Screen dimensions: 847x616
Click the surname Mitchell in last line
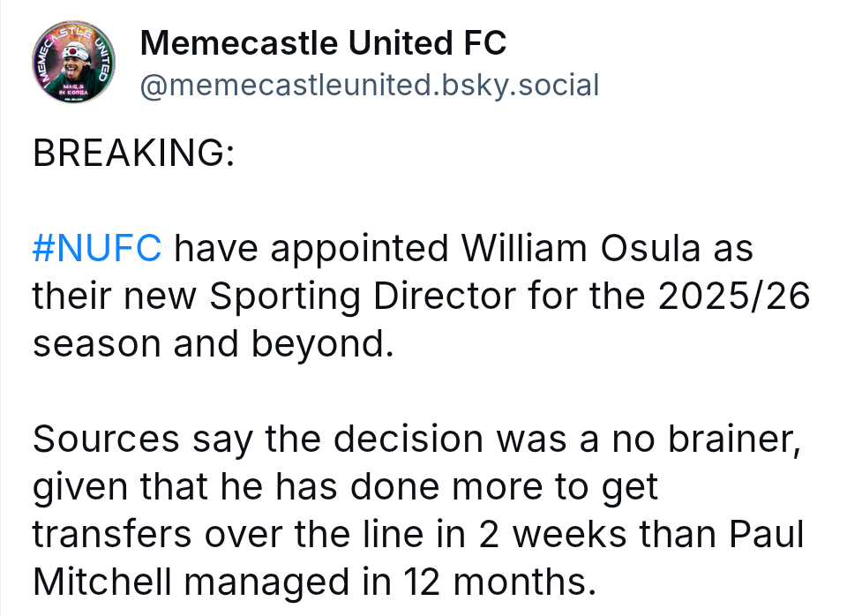[x=102, y=582]
